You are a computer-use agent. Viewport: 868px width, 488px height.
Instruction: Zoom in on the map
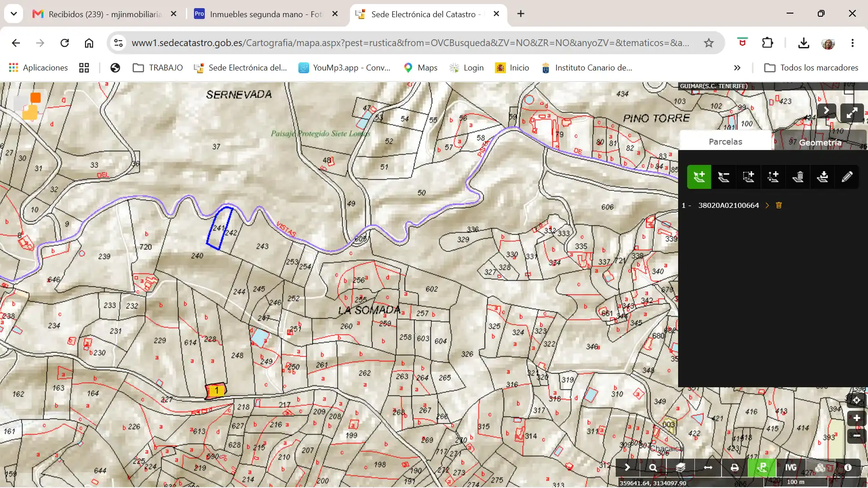click(856, 418)
